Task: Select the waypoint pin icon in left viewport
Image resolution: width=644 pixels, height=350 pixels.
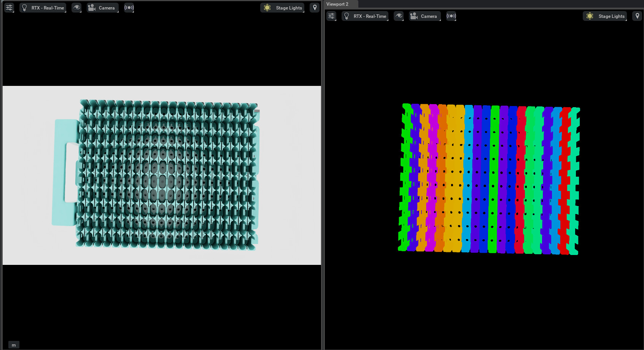Action: point(315,7)
